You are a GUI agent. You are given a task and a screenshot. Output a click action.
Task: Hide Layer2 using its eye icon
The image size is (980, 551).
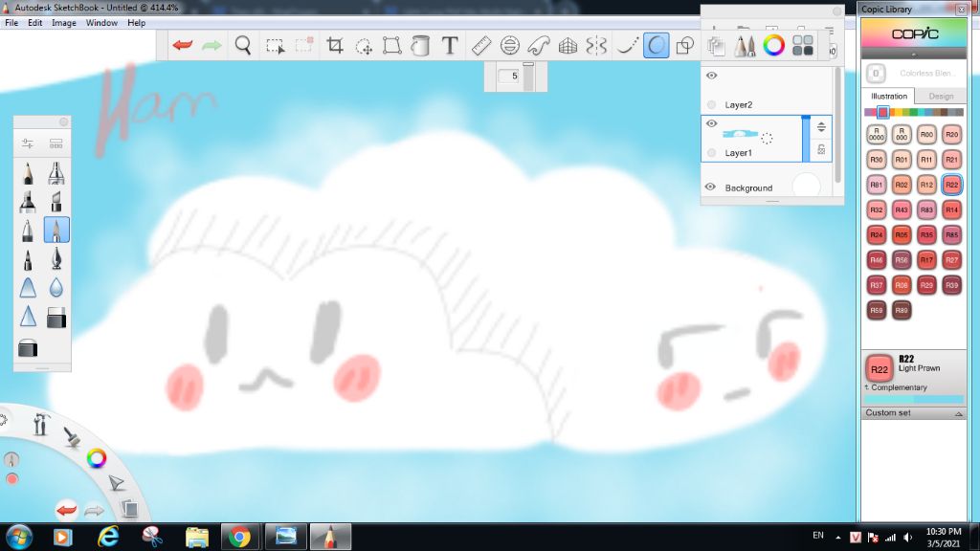click(x=711, y=76)
